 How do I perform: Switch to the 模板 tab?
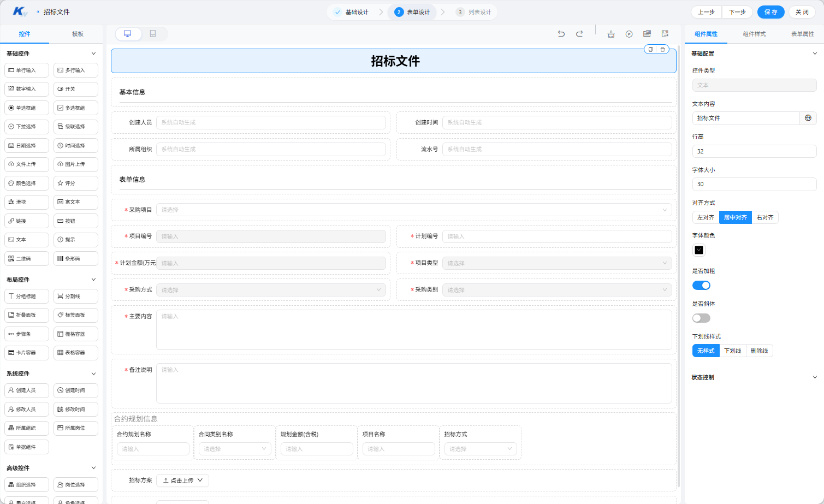coord(78,34)
